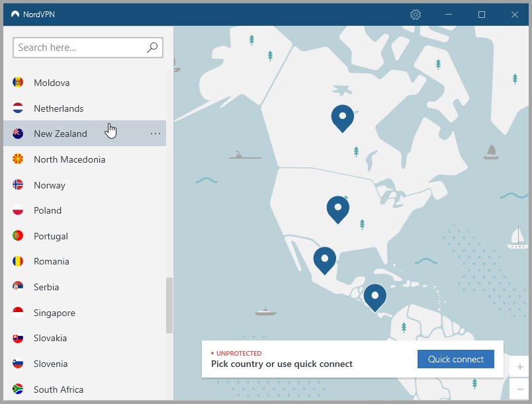
Task: Choose Slovenia in the country list
Action: (85, 363)
